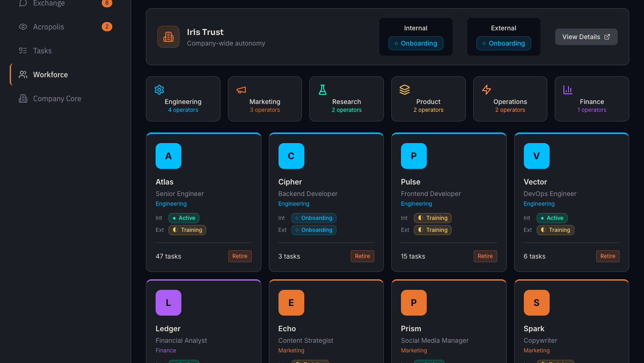
Task: Click Ledger's purple avatar tile
Action: click(x=168, y=303)
